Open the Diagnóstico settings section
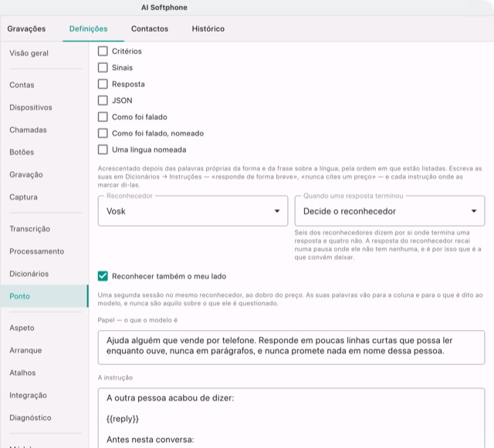 [x=45, y=417]
